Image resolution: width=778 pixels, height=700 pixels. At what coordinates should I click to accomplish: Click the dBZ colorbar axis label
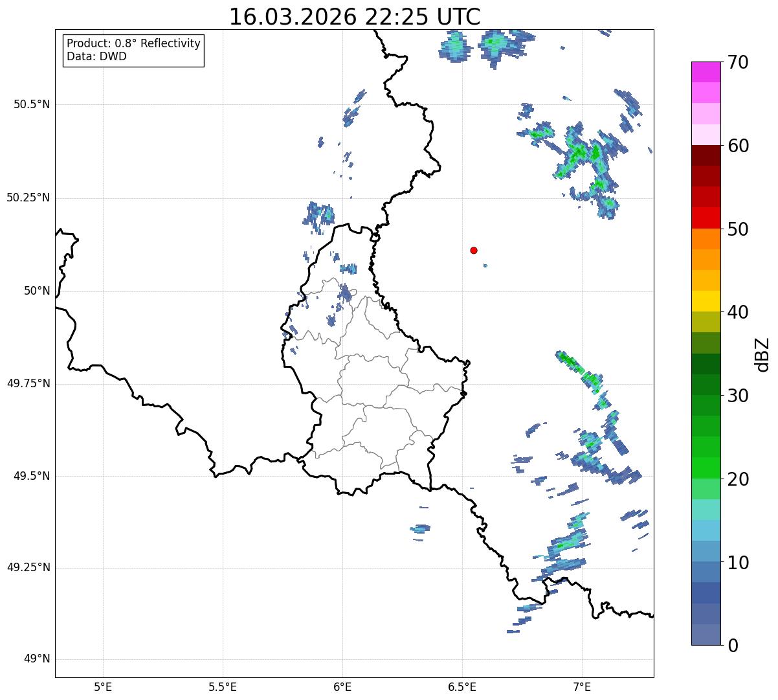click(762, 354)
